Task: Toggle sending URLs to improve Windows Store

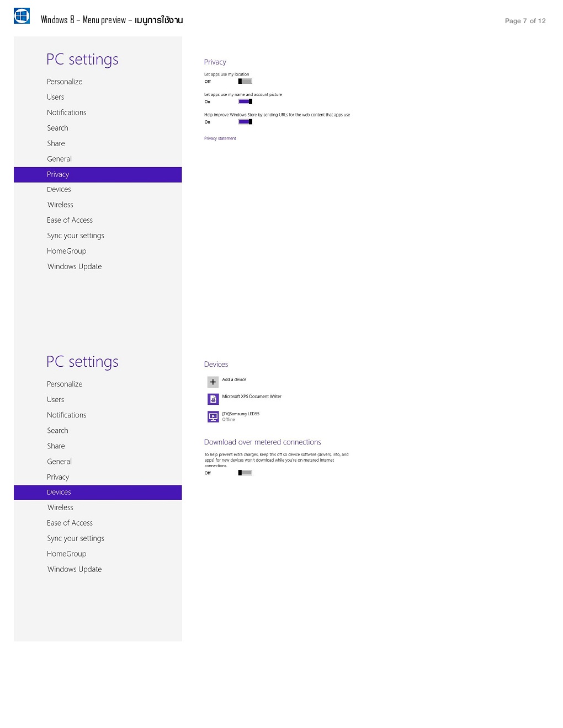Action: (x=245, y=122)
